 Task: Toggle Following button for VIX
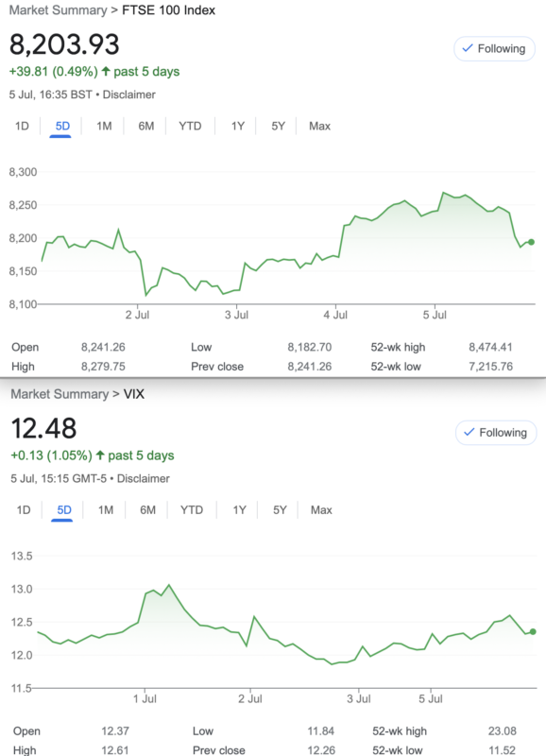click(x=496, y=433)
